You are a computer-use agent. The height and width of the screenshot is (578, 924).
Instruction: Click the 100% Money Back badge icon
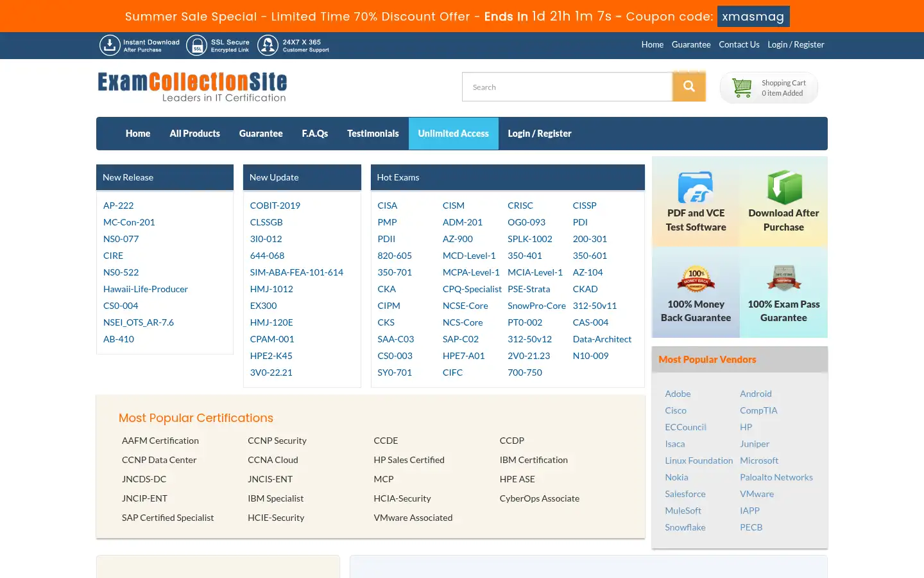tap(696, 278)
